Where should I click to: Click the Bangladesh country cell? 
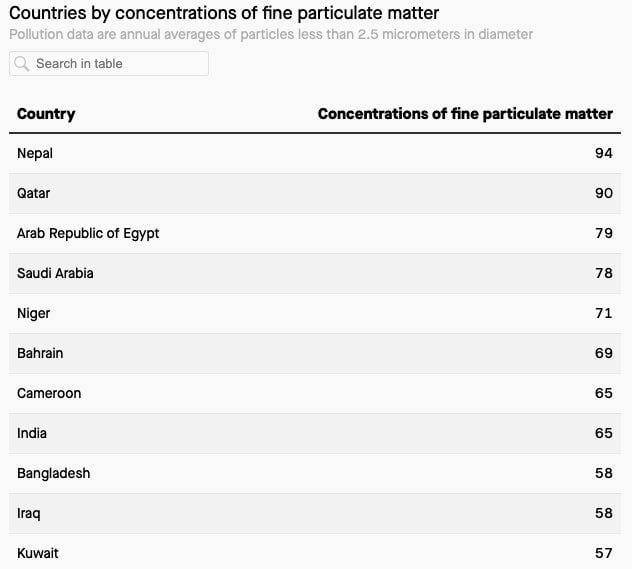point(54,473)
